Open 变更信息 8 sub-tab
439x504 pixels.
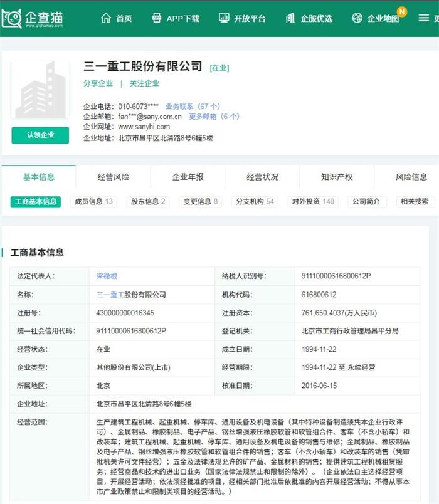click(x=200, y=201)
